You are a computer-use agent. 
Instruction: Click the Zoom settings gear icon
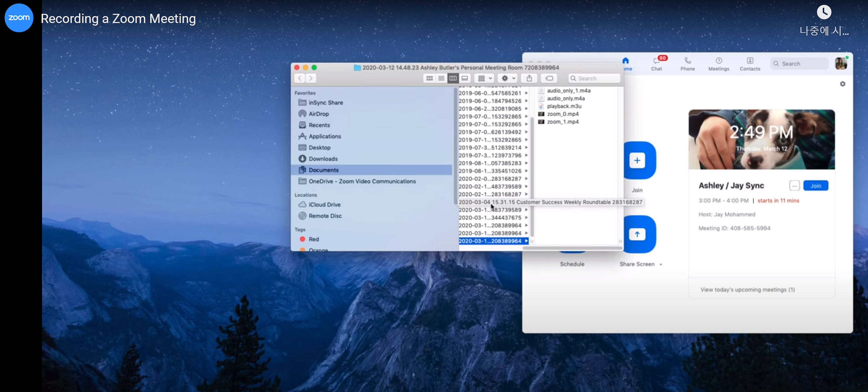click(x=842, y=84)
